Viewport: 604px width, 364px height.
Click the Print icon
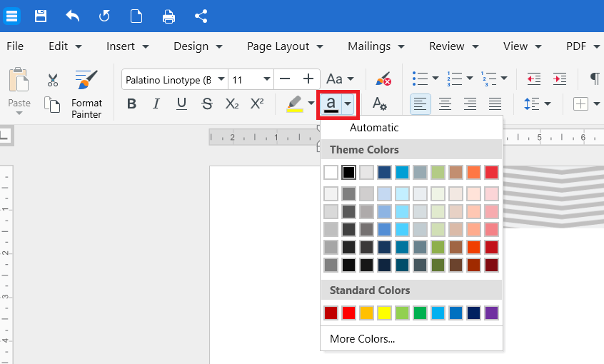(168, 16)
